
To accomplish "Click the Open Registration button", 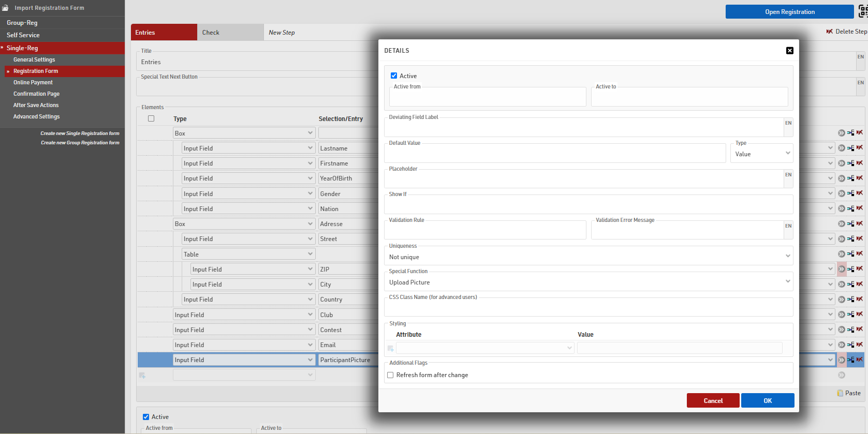I will pos(789,12).
